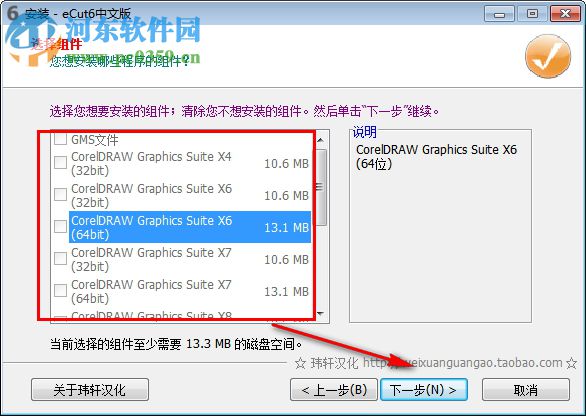Check CorelDRAW Graphics Suite X6 (64bit) checkbox
Image resolution: width=586 pixels, height=416 pixels.
60,227
